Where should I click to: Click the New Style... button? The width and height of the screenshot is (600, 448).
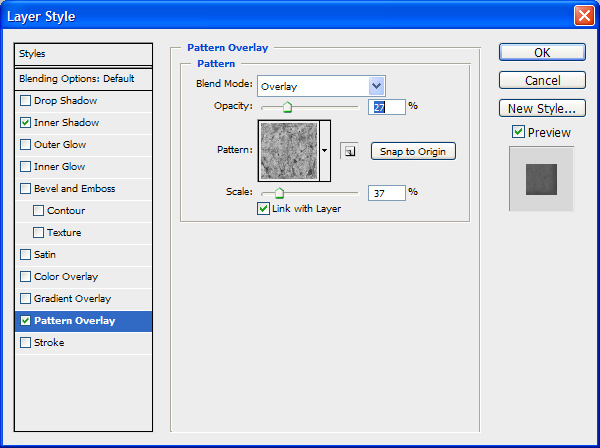pos(542,108)
